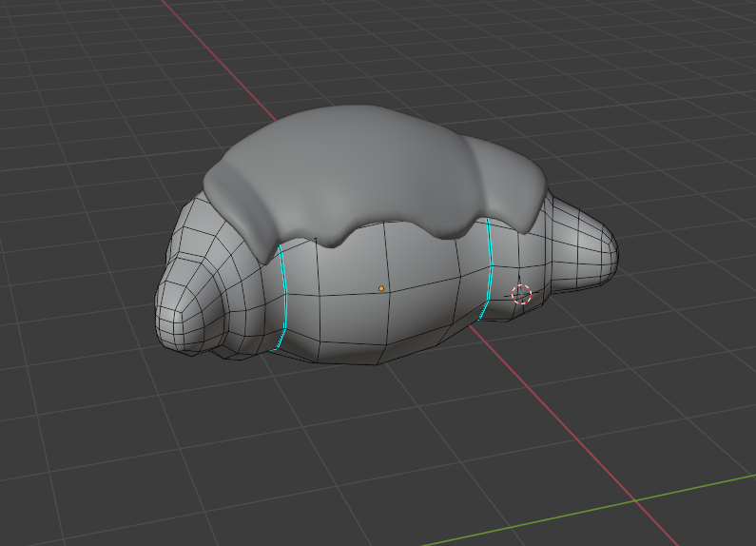Click empty grid floor in the upper-right corner

click(x=666, y=76)
